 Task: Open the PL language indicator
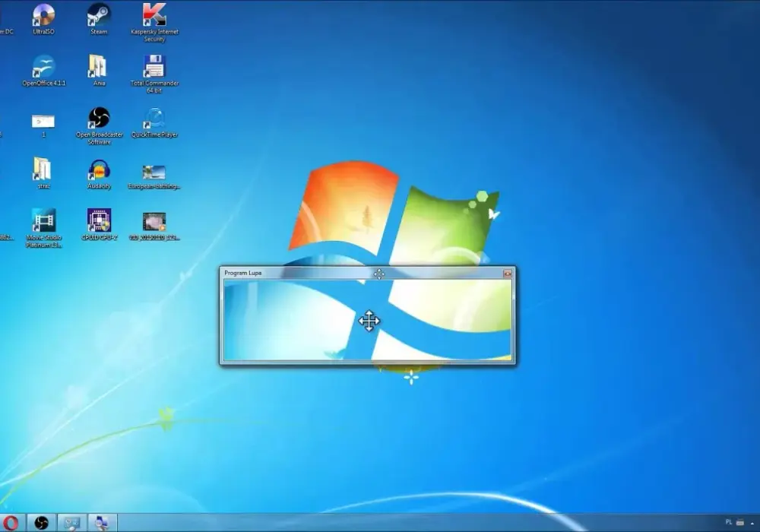[x=729, y=522]
